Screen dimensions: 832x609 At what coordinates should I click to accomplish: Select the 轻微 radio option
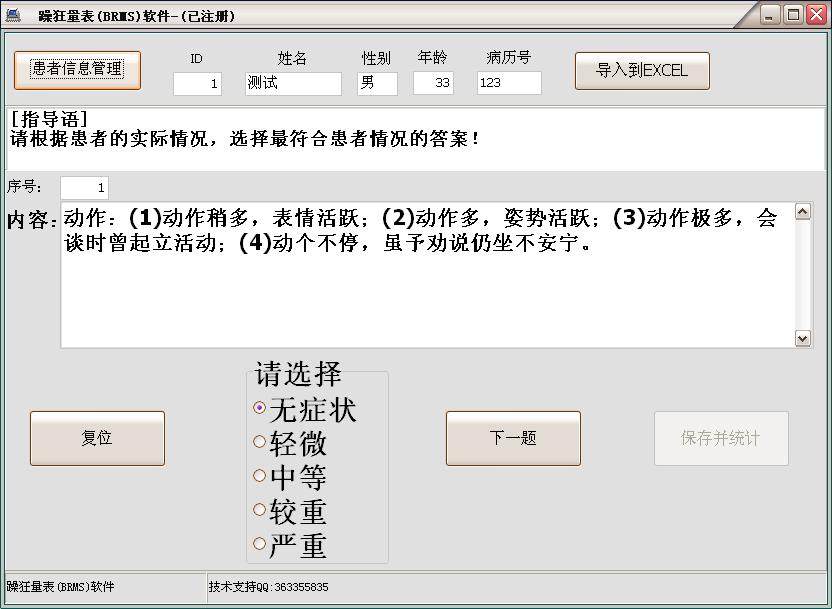pyautogui.click(x=260, y=442)
